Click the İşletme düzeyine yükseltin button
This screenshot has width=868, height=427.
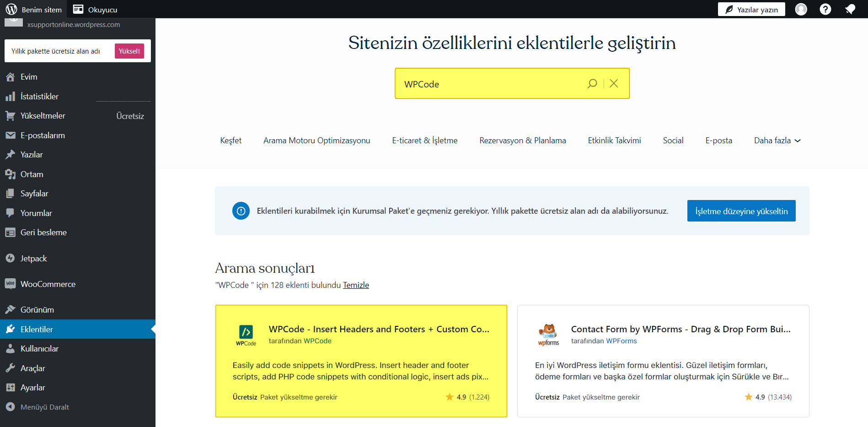(741, 211)
